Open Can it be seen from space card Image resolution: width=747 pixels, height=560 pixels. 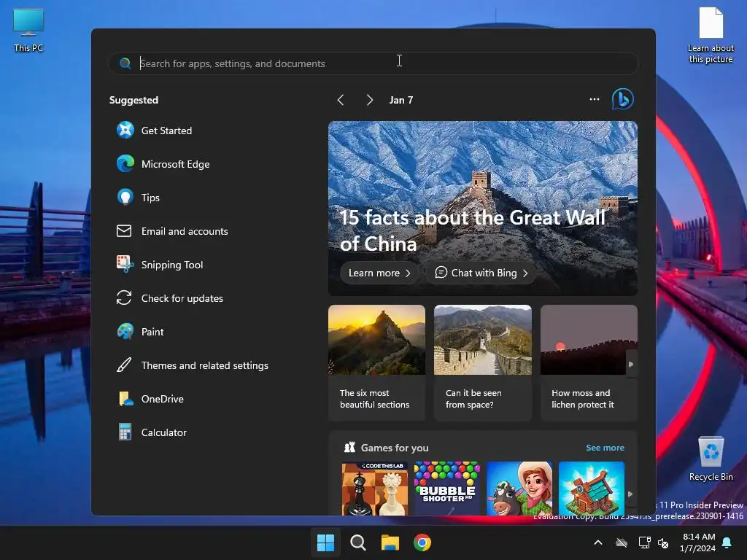click(x=483, y=362)
